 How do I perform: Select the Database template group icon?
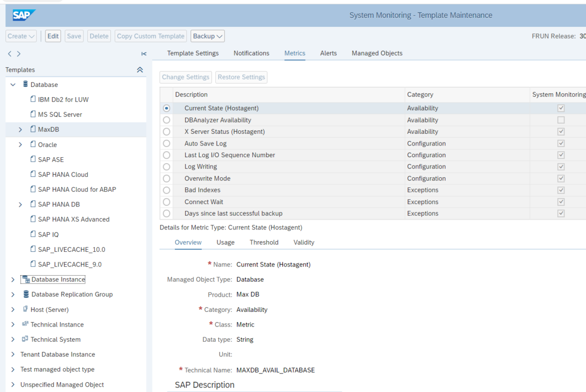(x=25, y=84)
